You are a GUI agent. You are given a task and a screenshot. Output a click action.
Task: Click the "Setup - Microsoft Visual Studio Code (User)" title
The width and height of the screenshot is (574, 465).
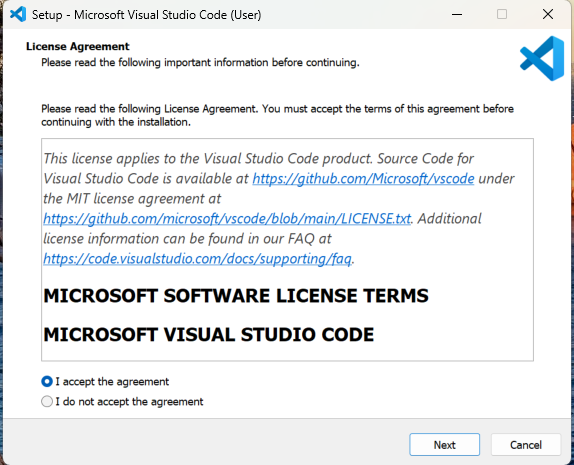point(146,15)
